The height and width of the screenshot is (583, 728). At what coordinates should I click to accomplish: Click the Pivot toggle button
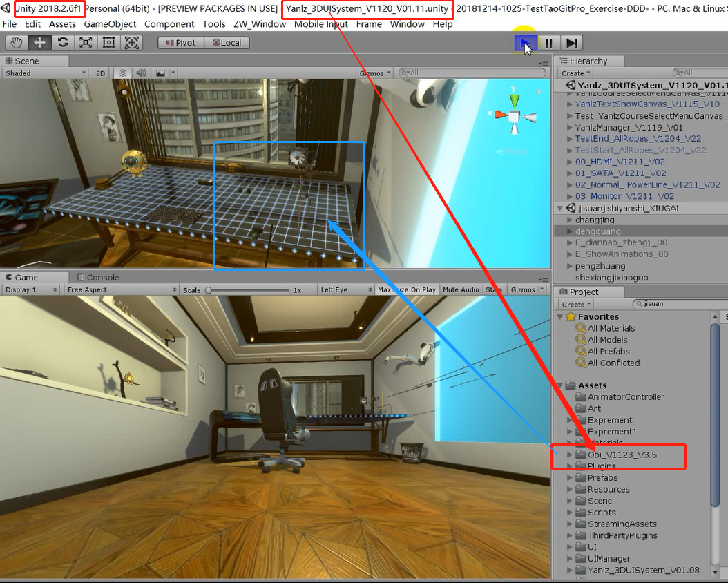[180, 42]
